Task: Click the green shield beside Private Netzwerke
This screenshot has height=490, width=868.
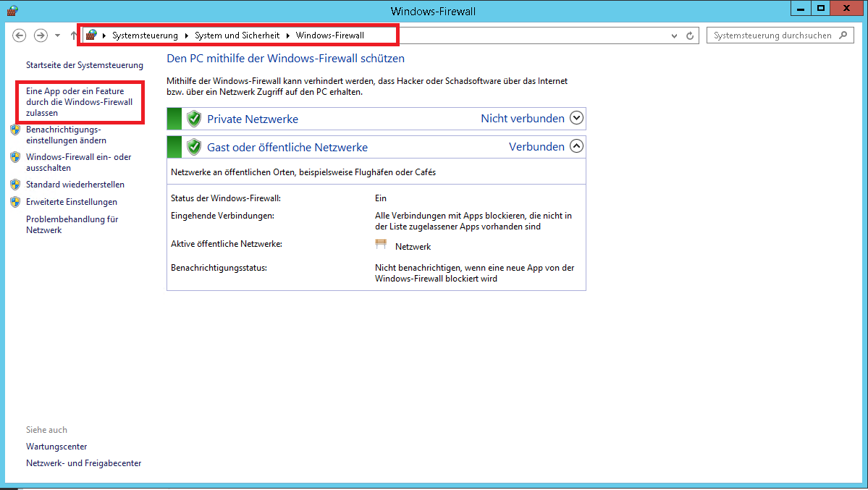Action: coord(194,119)
